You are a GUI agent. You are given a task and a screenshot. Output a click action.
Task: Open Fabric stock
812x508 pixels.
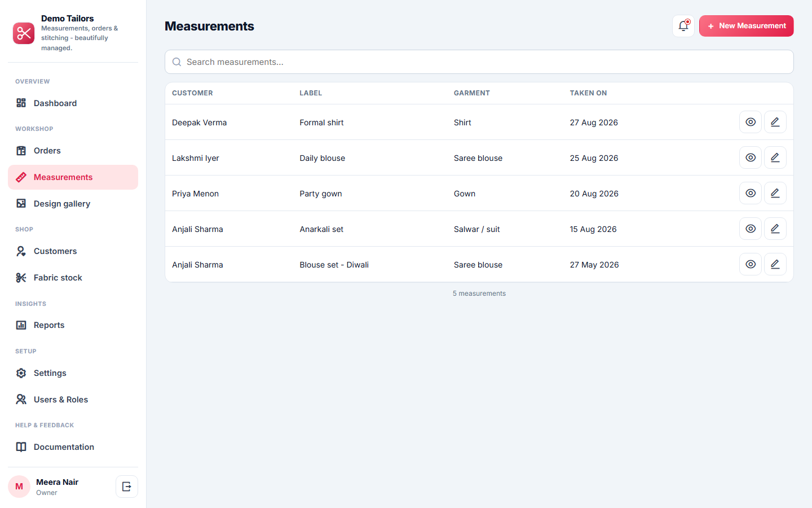click(x=73, y=278)
